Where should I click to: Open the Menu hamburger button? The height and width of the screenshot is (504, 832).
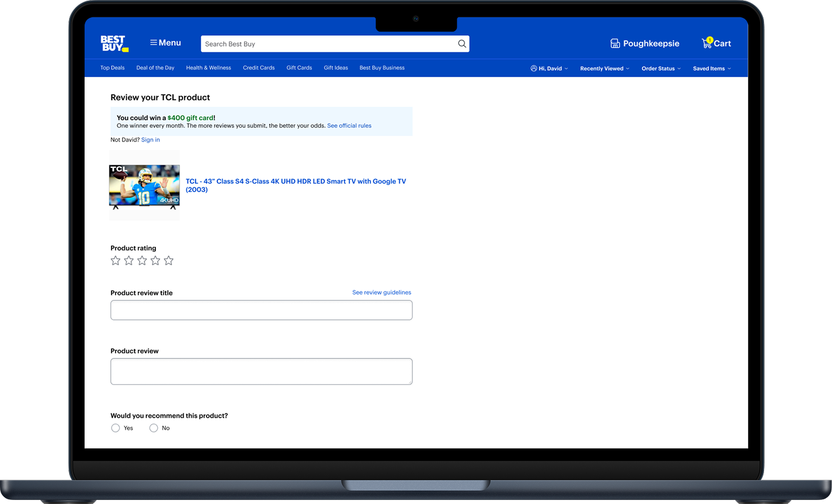pyautogui.click(x=166, y=43)
